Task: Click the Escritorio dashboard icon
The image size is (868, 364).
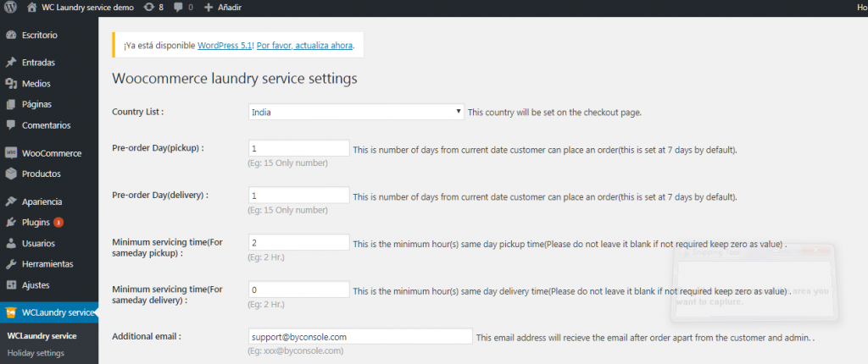Action: [x=10, y=36]
